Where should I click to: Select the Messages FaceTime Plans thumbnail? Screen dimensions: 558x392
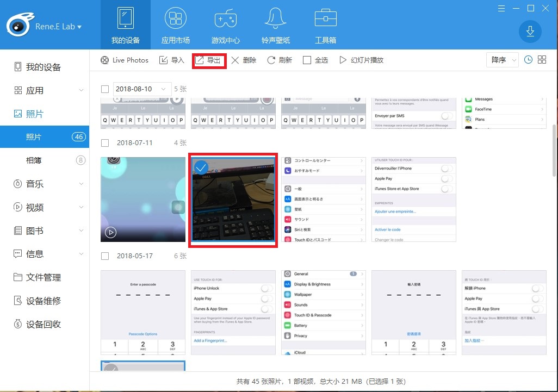[504, 113]
